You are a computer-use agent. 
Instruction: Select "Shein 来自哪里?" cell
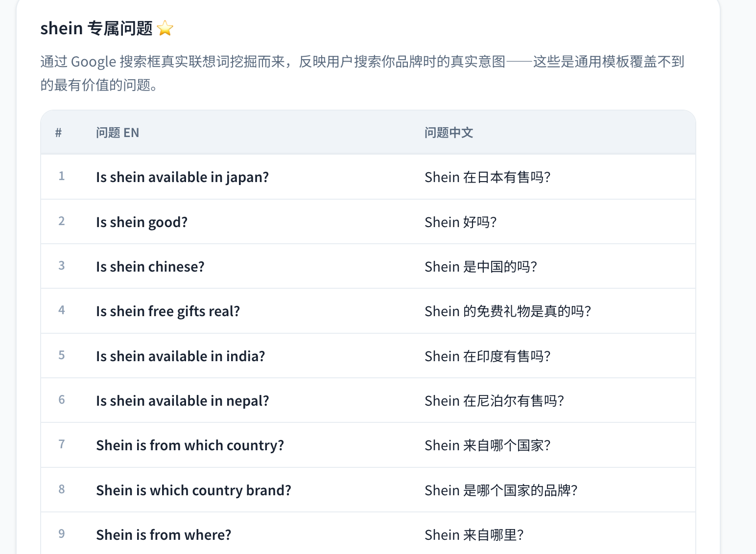click(x=473, y=535)
